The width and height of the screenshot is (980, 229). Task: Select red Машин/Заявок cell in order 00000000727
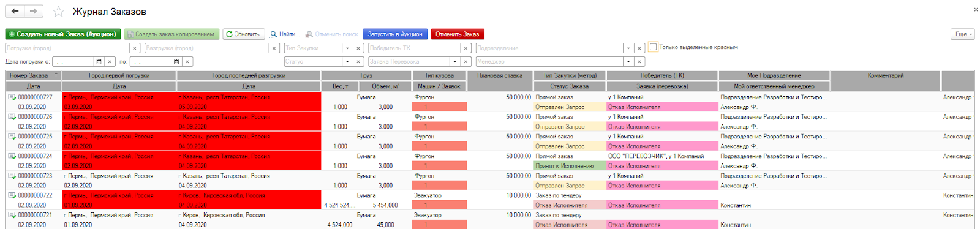440,107
